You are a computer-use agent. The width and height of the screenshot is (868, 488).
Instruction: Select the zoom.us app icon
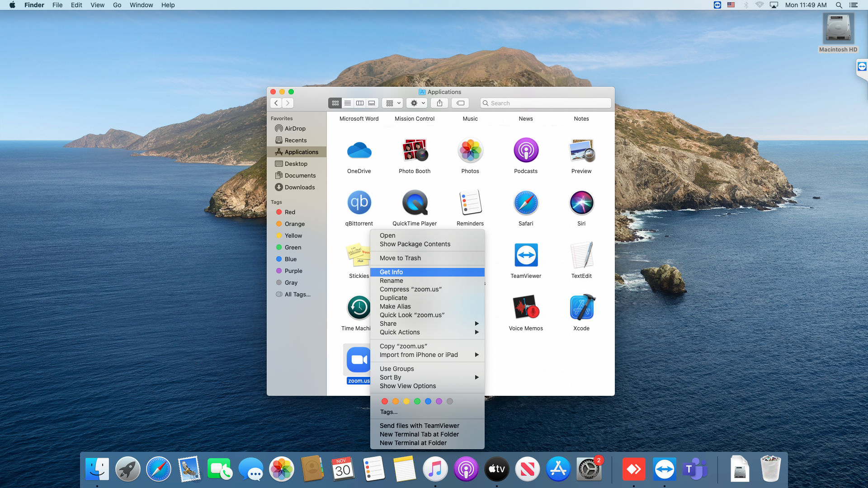(358, 360)
